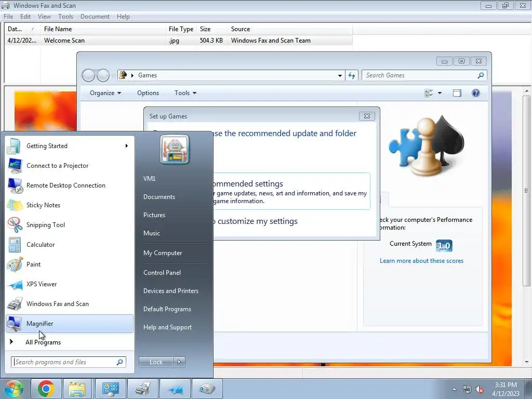Open the File menu in Fax and Scan
This screenshot has height=399, width=532.
(8, 16)
